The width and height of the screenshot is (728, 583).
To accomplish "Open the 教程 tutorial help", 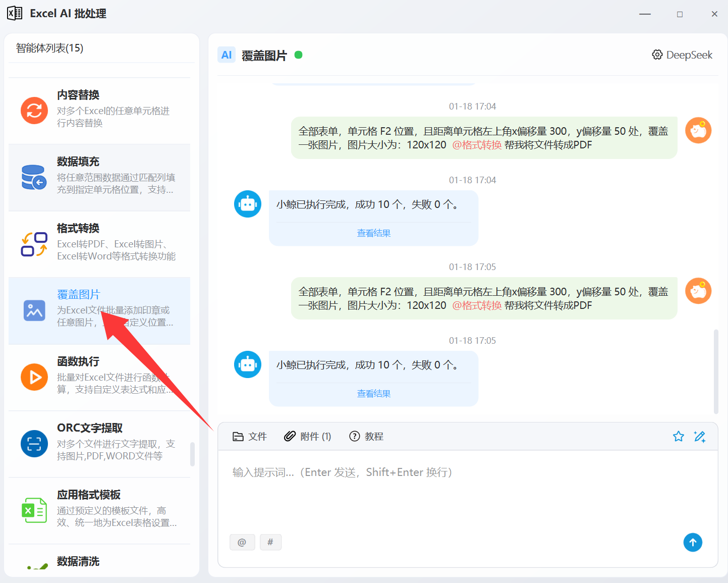I will pos(366,437).
